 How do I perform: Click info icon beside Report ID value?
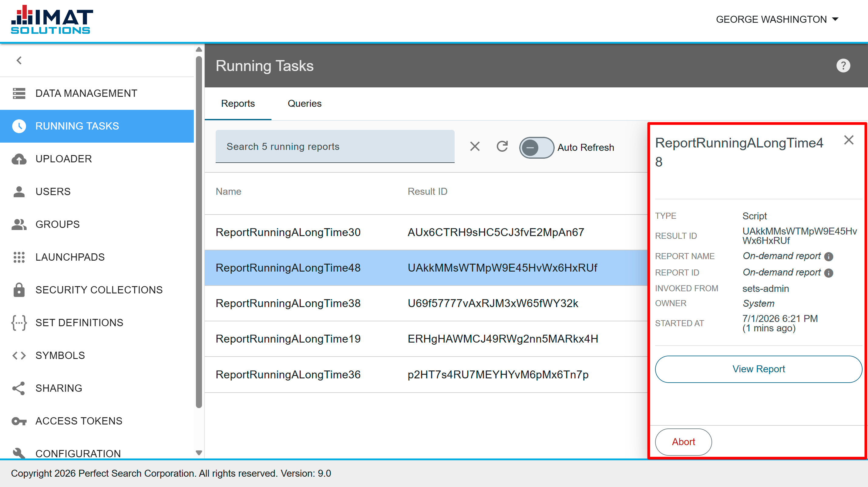pyautogui.click(x=829, y=273)
